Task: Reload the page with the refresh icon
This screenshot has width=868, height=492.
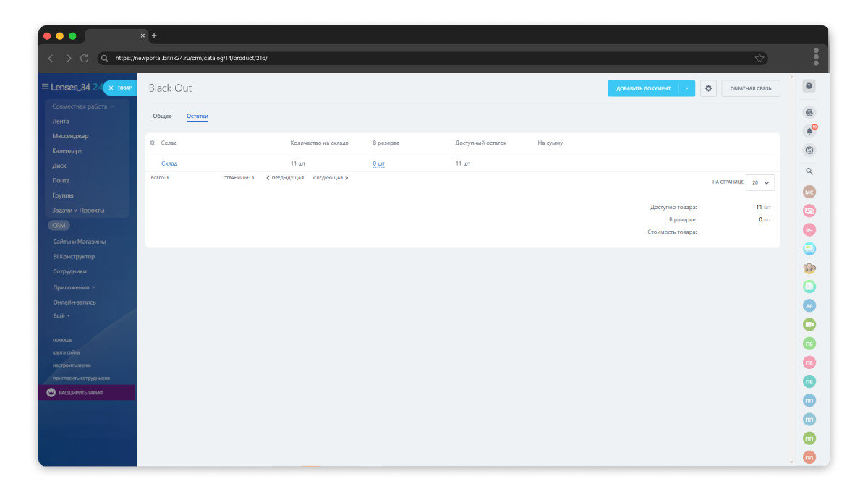Action: click(x=84, y=58)
